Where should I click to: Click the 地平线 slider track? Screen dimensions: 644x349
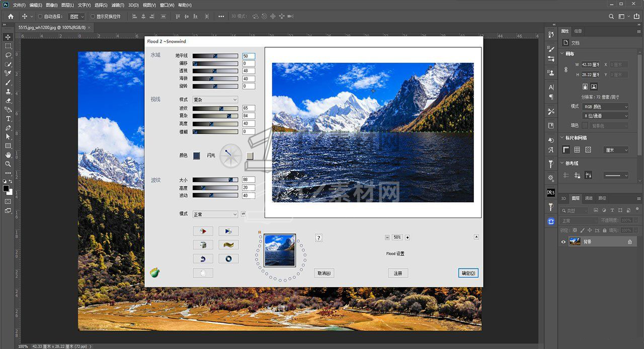(215, 56)
